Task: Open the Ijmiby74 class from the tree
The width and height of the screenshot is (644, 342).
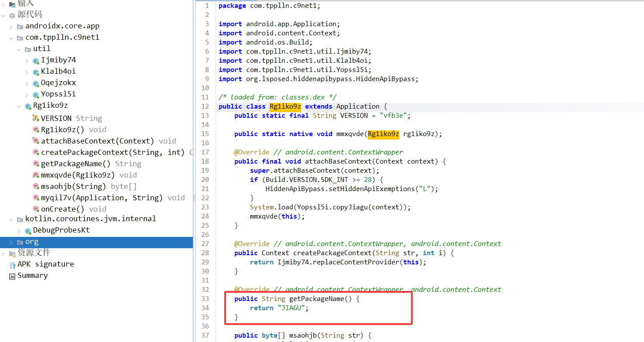Action: [x=58, y=60]
